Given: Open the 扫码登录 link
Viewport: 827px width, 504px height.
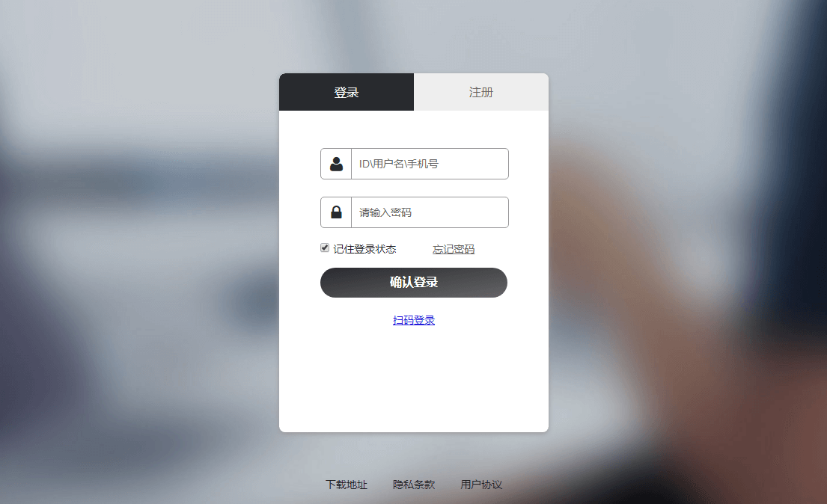Looking at the screenshot, I should click(413, 320).
